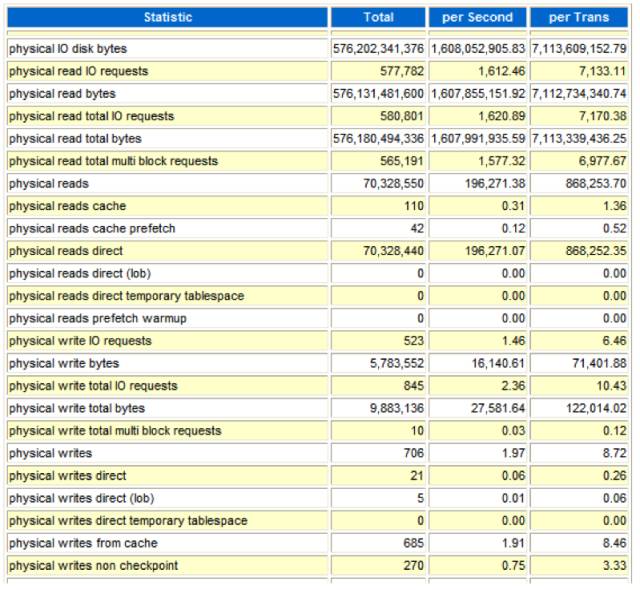Viewport: 640px width, 590px height.
Task: Select 'physical write total bytes' label
Action: click(x=77, y=408)
